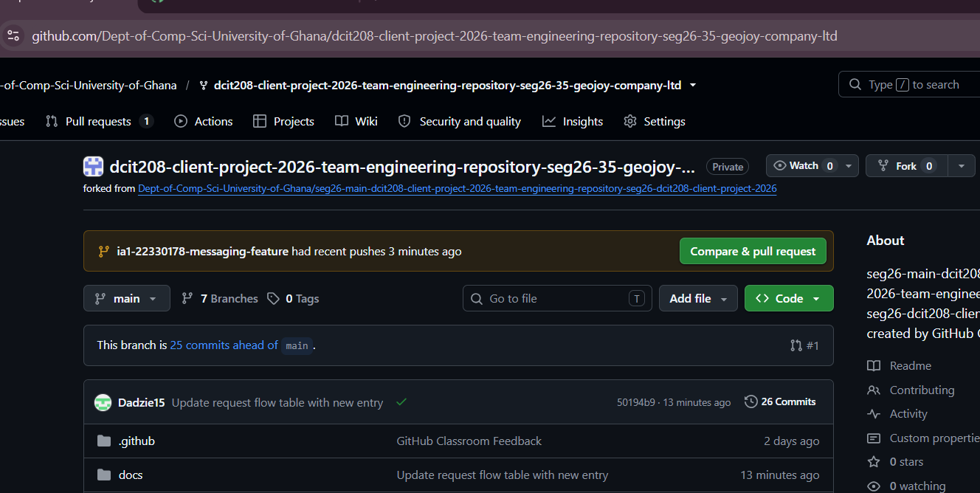Open the Insights tab
980x493 pixels.
[573, 122]
